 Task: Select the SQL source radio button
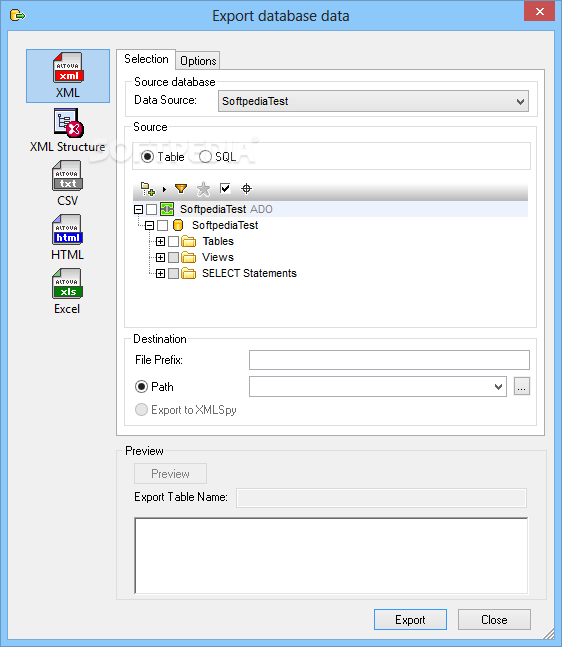click(x=205, y=157)
